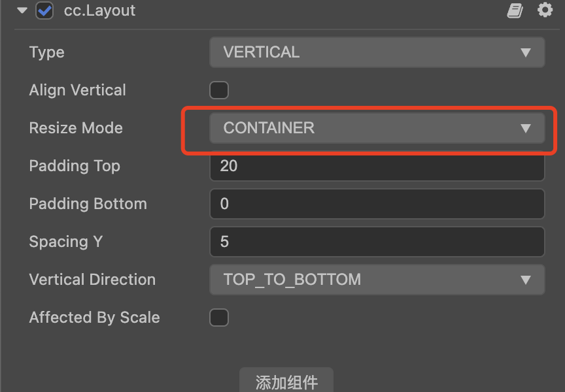Select the Vertical Direction property label
Screen dimensions: 565x392
pyautogui.click(x=92, y=280)
